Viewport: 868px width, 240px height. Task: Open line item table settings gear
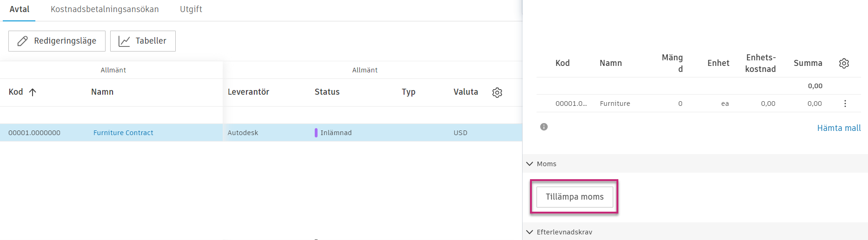coord(844,63)
